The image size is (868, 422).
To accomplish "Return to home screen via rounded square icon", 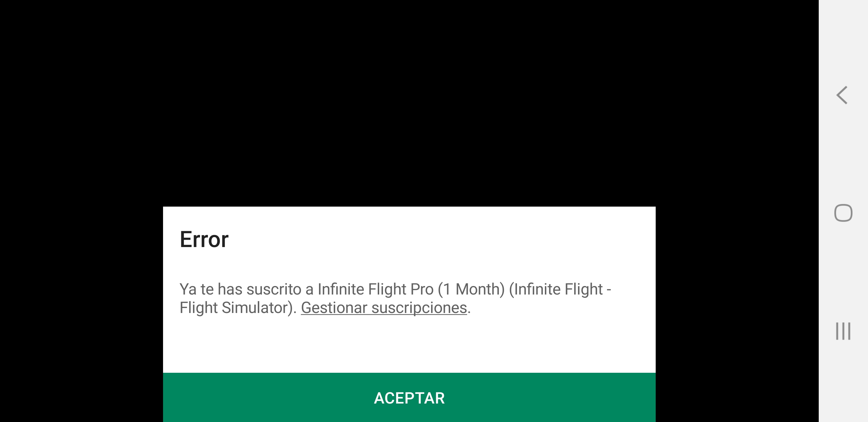I will coord(843,213).
